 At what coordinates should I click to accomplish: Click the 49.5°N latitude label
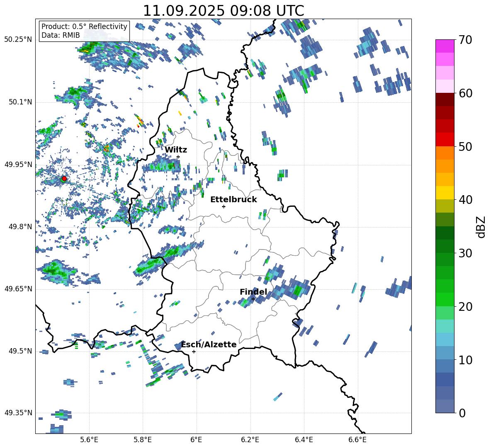(x=20, y=351)
